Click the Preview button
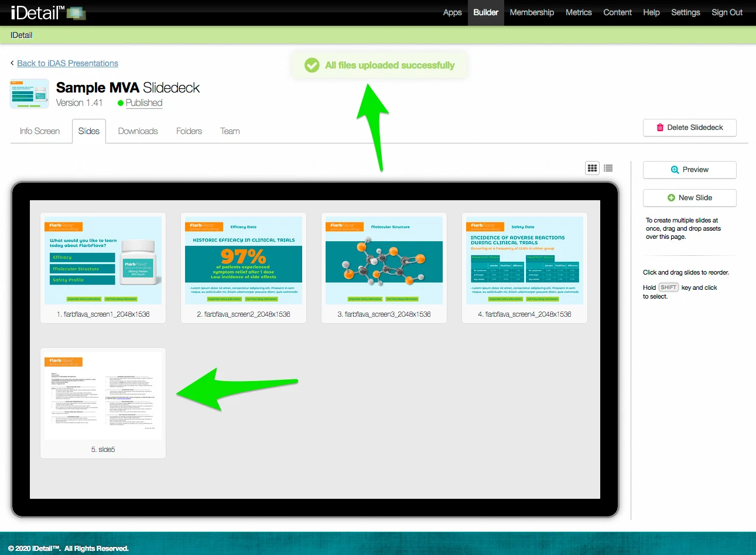The height and width of the screenshot is (555, 756). pyautogui.click(x=690, y=170)
